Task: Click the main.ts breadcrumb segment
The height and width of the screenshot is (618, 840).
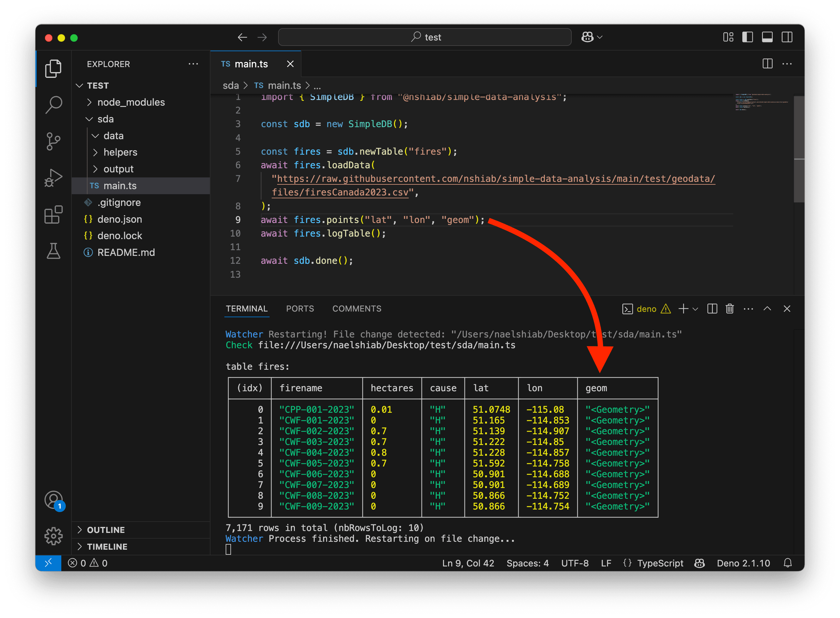Action: 277,86
